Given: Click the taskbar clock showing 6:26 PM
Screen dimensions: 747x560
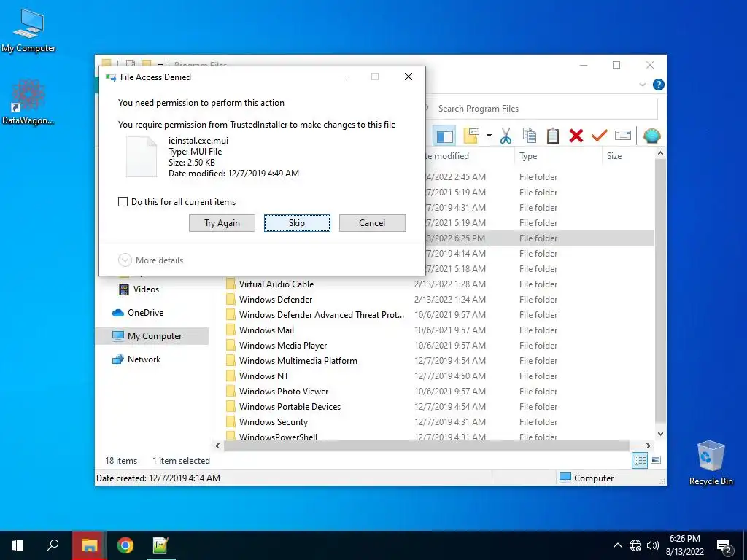Looking at the screenshot, I should click(x=684, y=545).
